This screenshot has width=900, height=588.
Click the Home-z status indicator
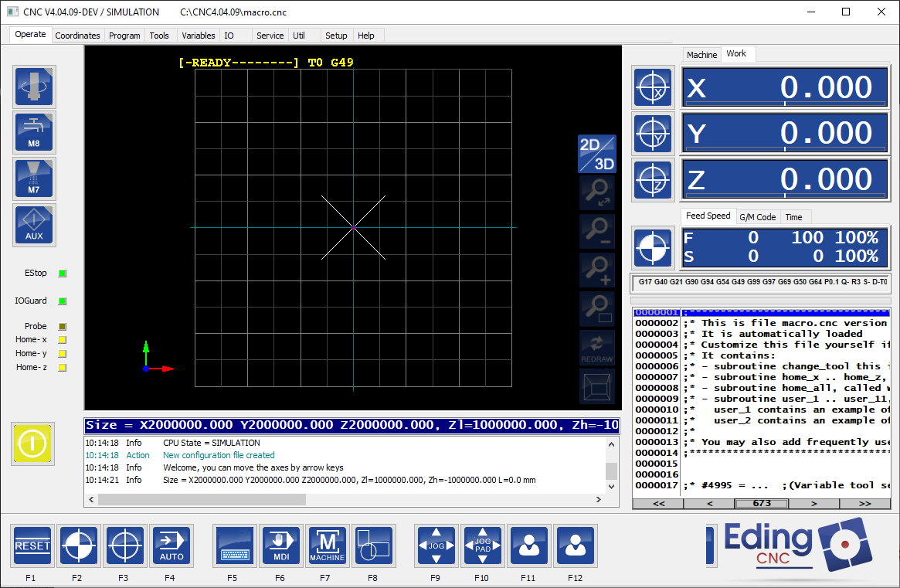point(63,368)
